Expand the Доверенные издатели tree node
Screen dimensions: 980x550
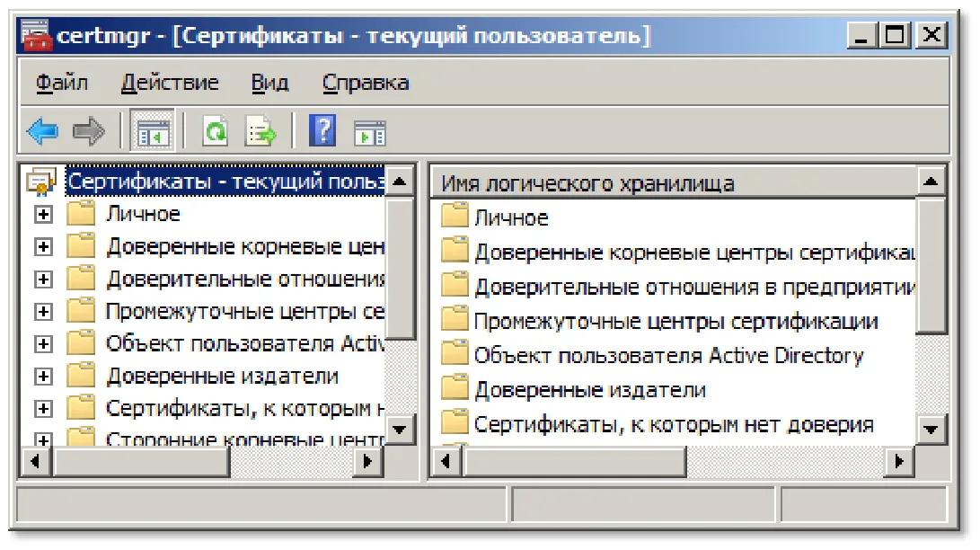point(43,377)
